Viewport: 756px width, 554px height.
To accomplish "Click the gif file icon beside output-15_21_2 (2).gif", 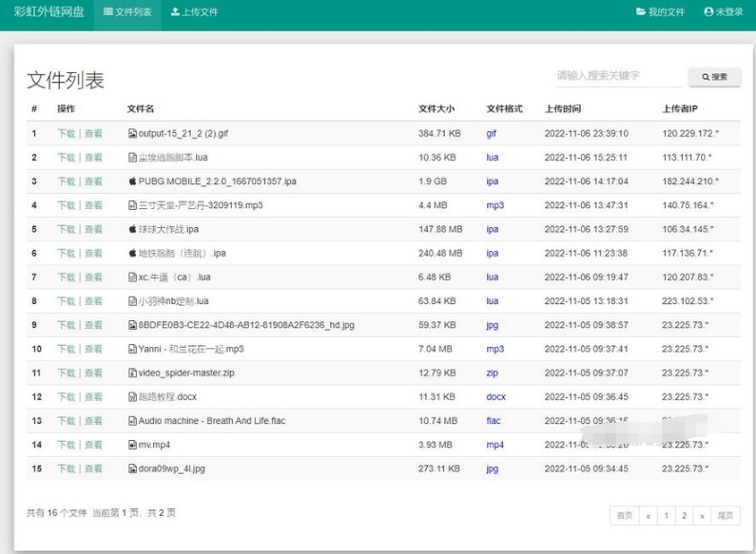I will (132, 133).
